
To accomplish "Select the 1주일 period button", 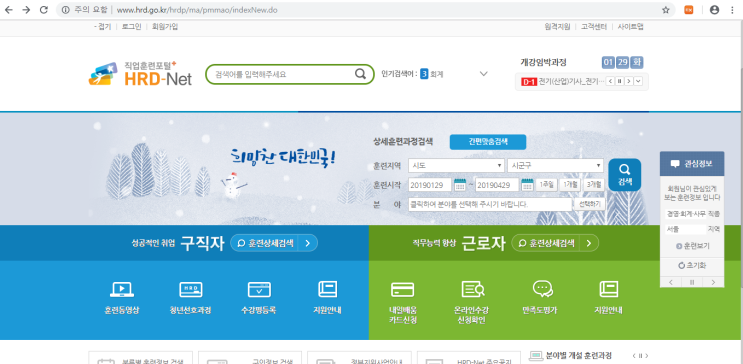I will click(x=547, y=185).
